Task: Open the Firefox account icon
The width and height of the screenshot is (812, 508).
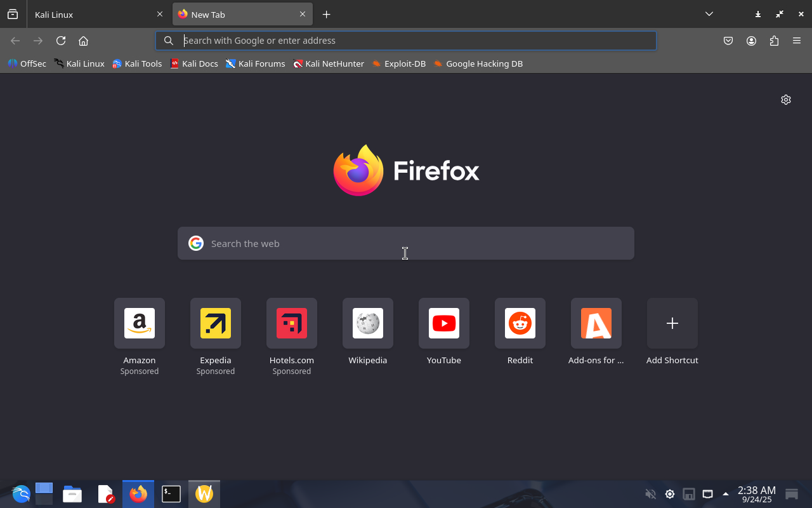Action: [751, 41]
